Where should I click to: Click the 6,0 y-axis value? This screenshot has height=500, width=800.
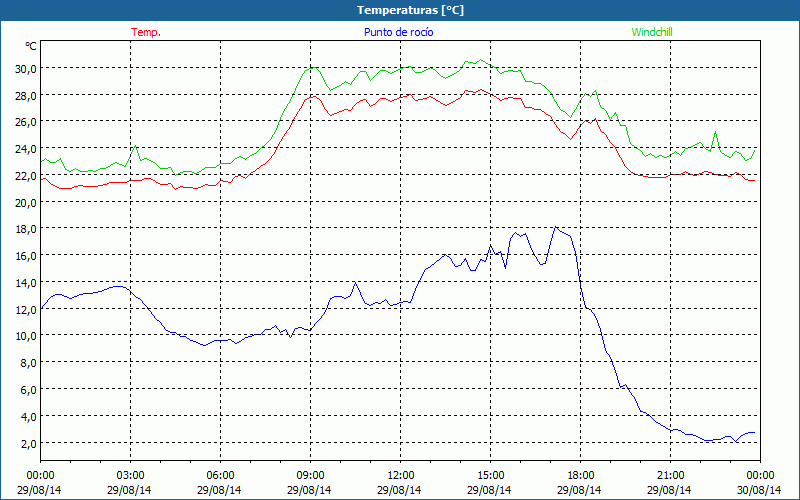[28, 390]
